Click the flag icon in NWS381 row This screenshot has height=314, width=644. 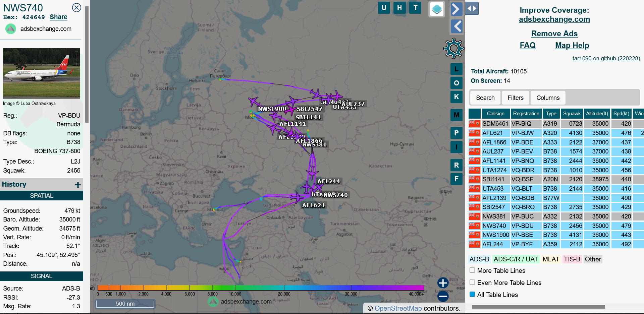474,216
